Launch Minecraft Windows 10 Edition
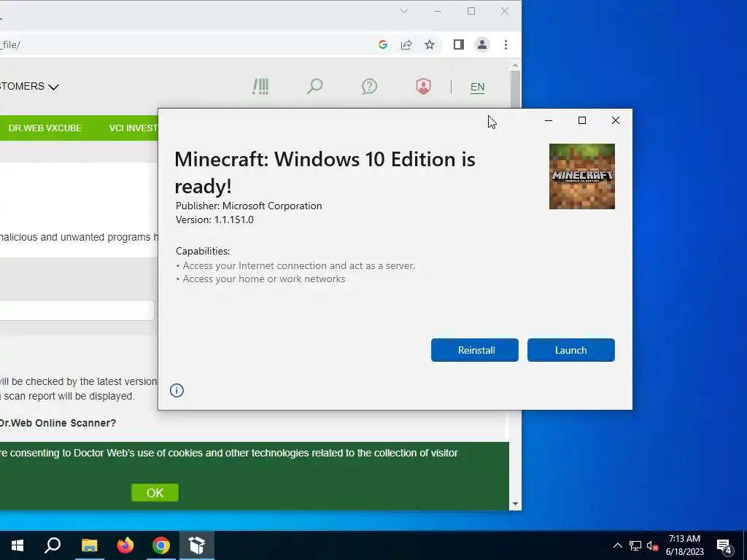 tap(570, 350)
